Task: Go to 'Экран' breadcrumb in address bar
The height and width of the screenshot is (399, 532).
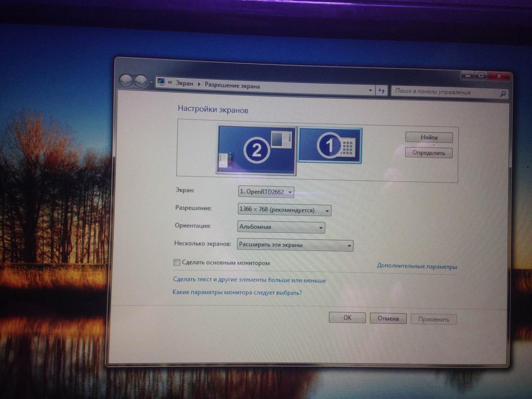Action: point(184,84)
